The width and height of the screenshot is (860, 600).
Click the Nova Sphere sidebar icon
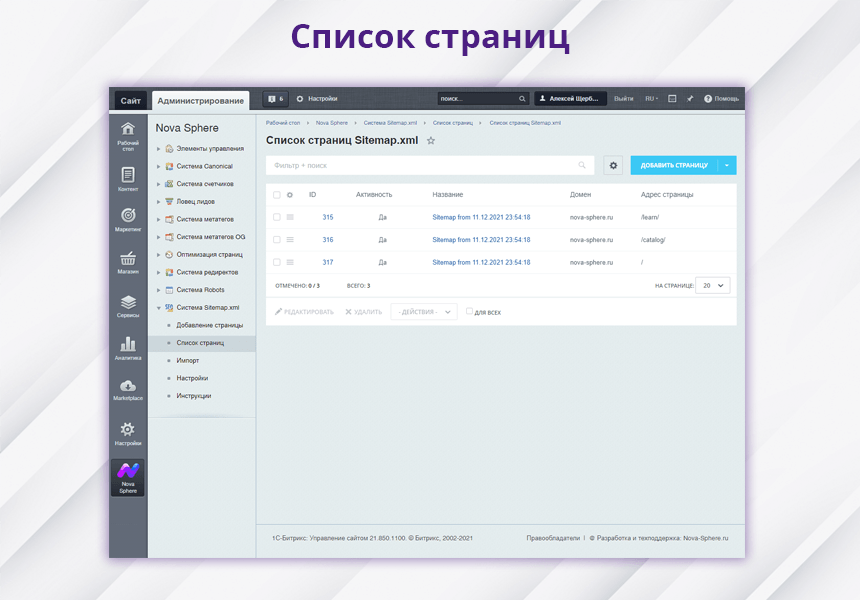tap(128, 477)
